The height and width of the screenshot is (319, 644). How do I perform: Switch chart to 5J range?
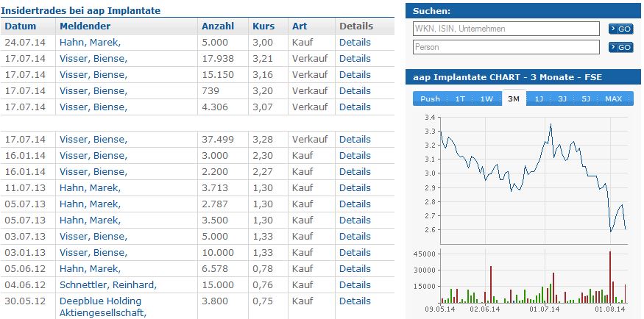tap(586, 98)
